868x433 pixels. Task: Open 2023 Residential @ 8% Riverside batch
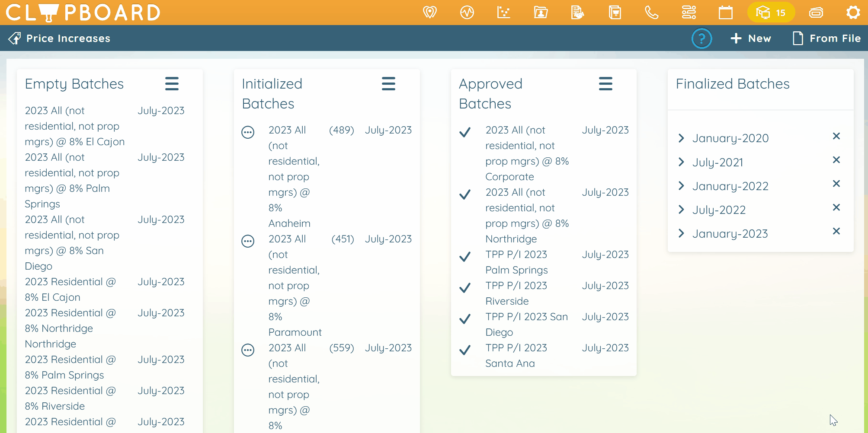pyautogui.click(x=70, y=398)
